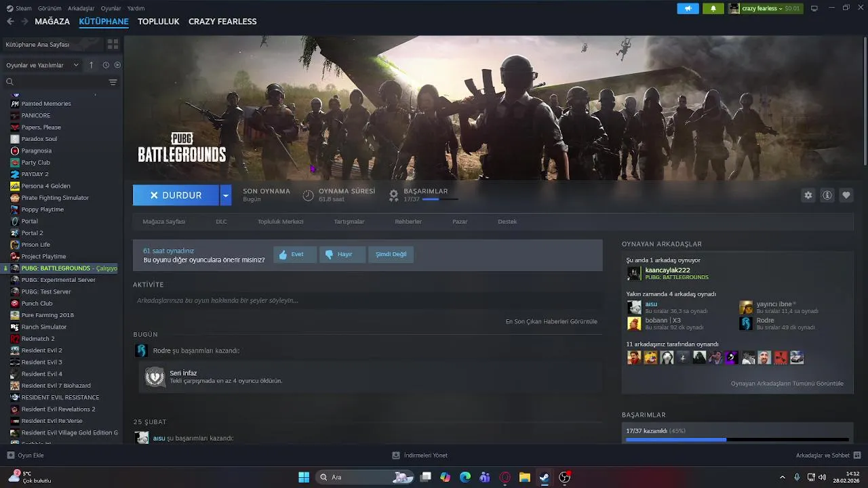Open the Yardım menu
This screenshot has width=868, height=488.
pyautogui.click(x=136, y=8)
